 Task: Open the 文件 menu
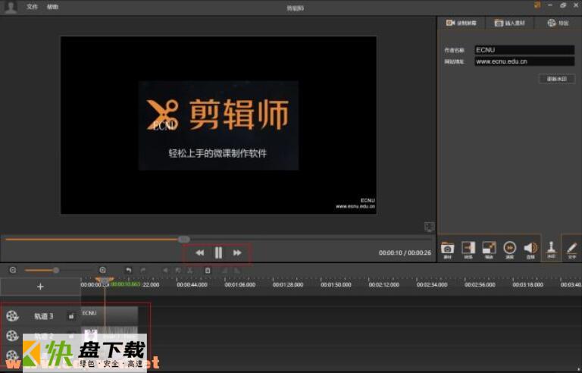32,7
